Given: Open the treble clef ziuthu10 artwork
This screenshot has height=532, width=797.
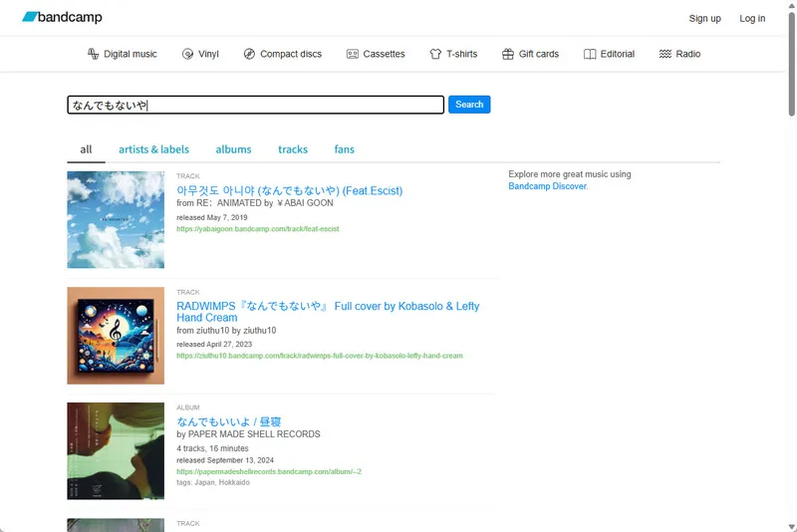Looking at the screenshot, I should tap(116, 336).
